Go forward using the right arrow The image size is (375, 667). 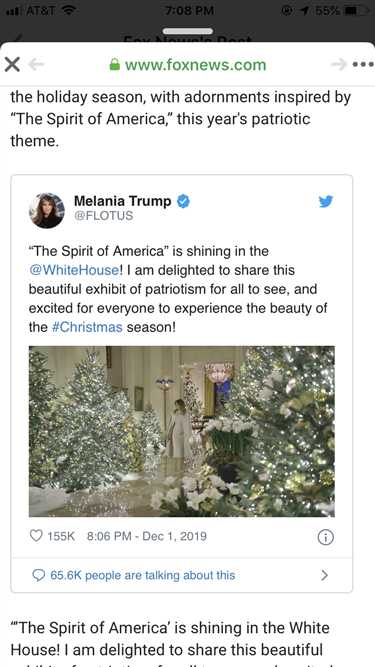(339, 65)
